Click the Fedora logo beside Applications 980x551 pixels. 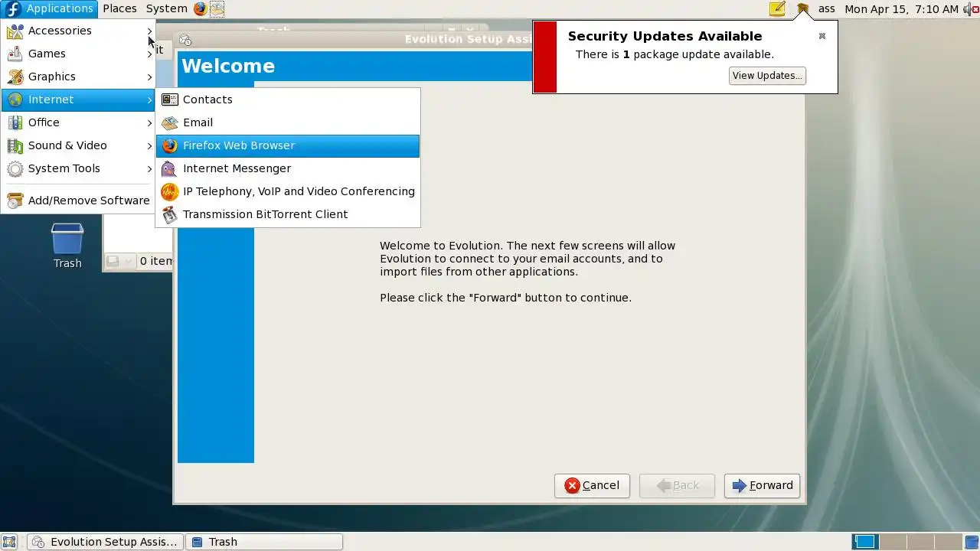(x=12, y=9)
